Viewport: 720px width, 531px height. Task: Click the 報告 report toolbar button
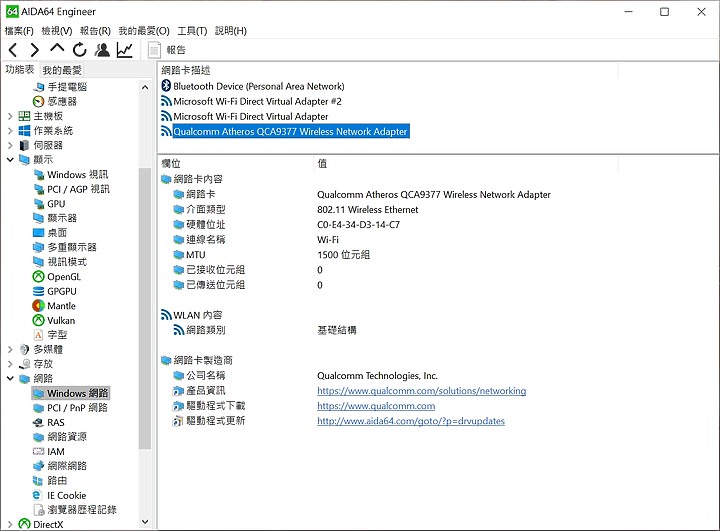point(167,50)
